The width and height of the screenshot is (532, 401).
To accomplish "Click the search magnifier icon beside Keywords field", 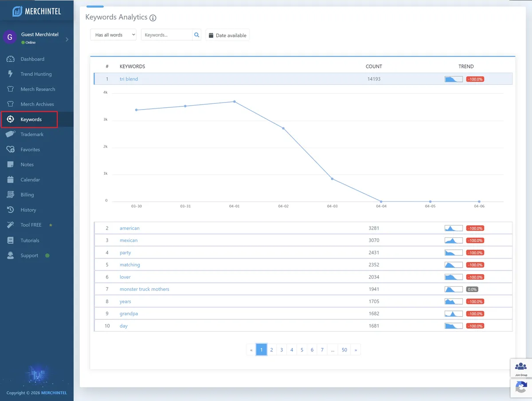I will point(196,34).
